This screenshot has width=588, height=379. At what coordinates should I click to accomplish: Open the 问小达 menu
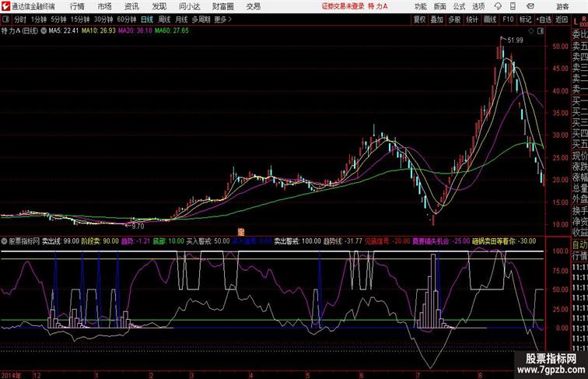190,6
